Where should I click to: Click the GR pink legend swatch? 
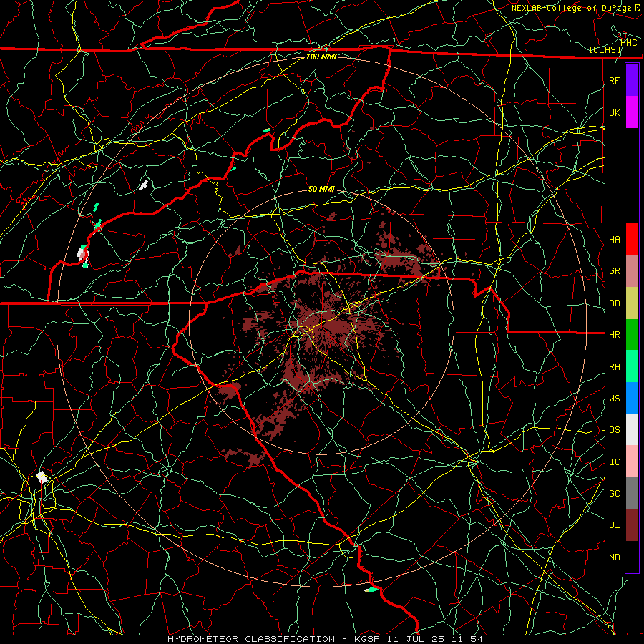[x=632, y=271]
